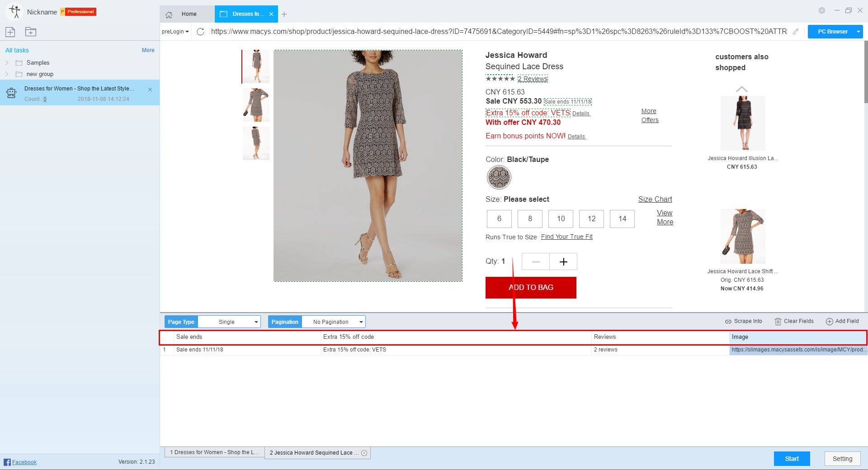Open the preLogin dropdown
This screenshot has width=868, height=470.
pos(175,32)
